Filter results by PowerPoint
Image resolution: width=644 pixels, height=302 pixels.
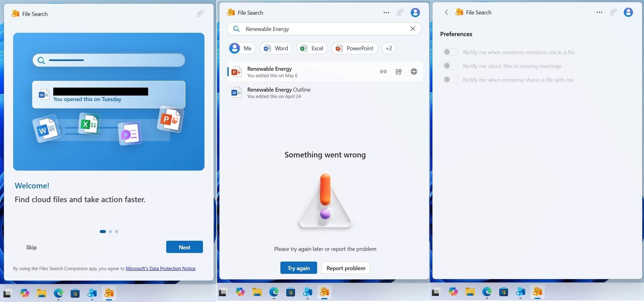click(x=355, y=48)
